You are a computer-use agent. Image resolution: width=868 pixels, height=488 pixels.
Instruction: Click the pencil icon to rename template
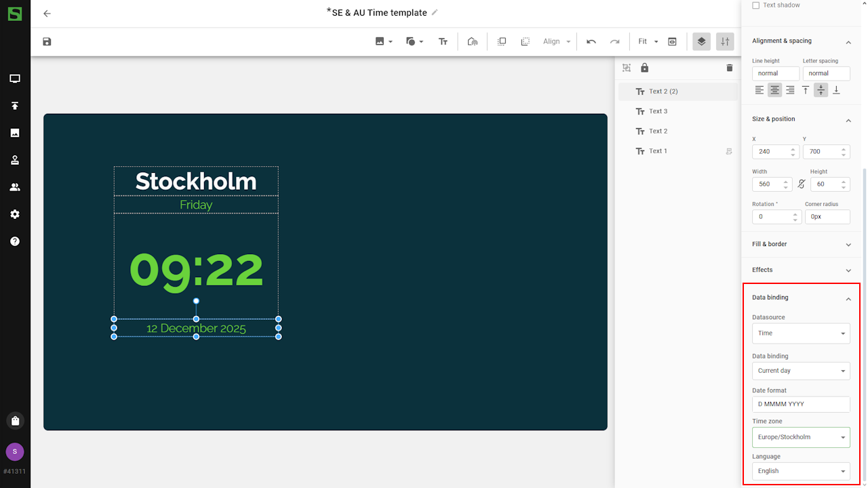(x=435, y=12)
